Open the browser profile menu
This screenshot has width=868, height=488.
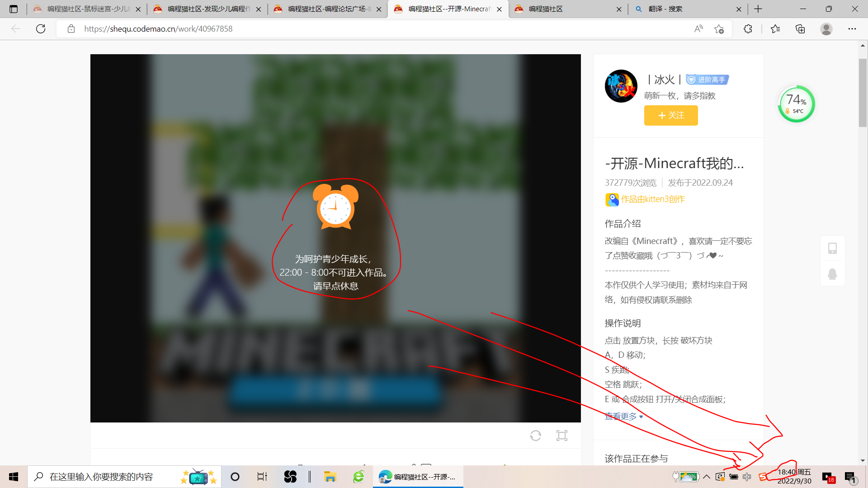click(826, 29)
